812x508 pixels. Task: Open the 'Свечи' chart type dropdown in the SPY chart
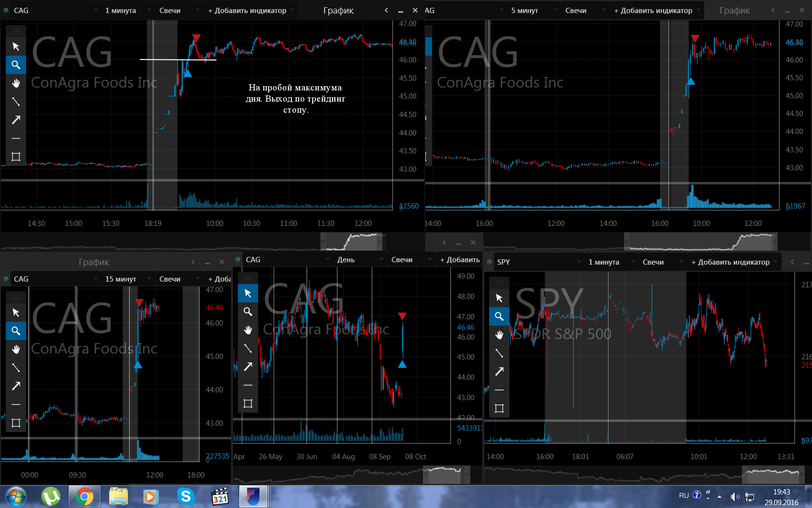[662, 262]
